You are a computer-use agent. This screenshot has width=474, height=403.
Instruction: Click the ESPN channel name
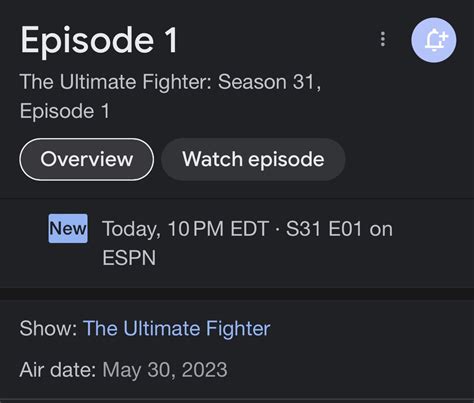click(129, 258)
